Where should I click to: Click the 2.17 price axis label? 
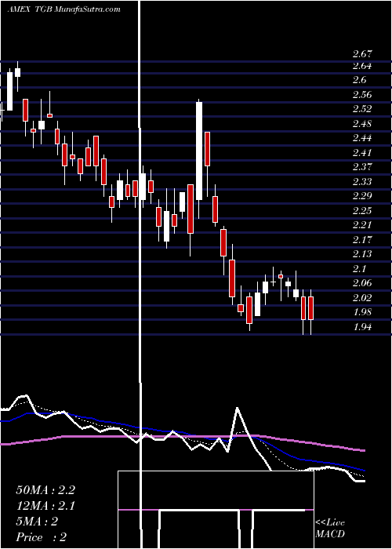point(362,240)
